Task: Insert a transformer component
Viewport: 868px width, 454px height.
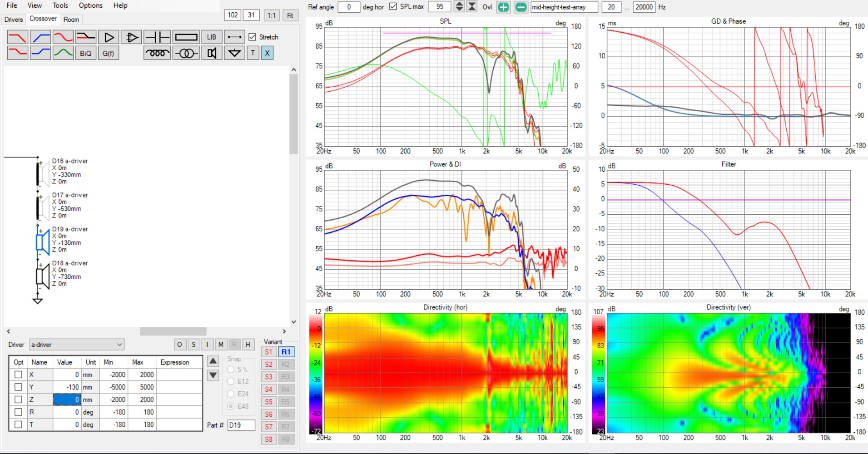Action: click(186, 53)
